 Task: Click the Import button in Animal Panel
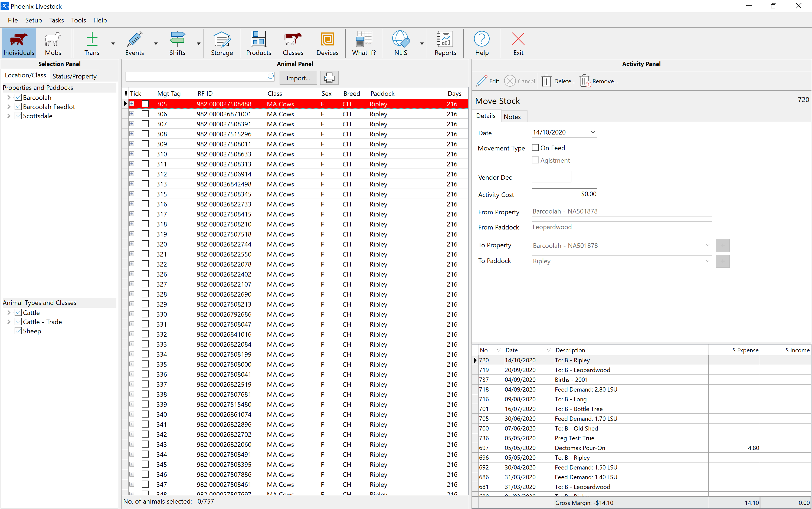(298, 77)
